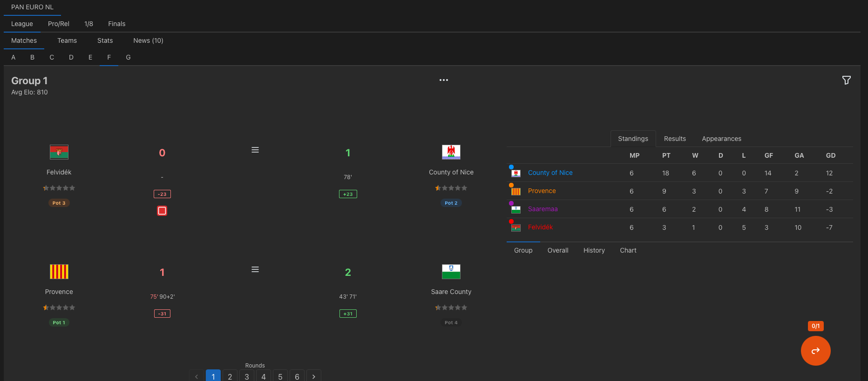The image size is (868, 381).
Task: Open County of Nice link in standings
Action: click(550, 173)
